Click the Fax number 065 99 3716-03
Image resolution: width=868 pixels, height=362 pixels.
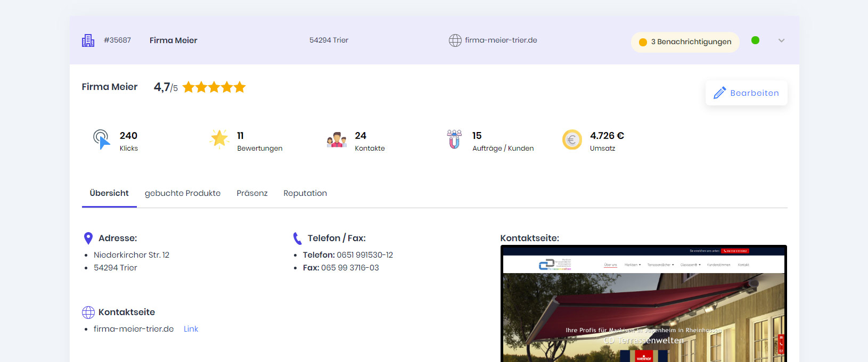(350, 268)
